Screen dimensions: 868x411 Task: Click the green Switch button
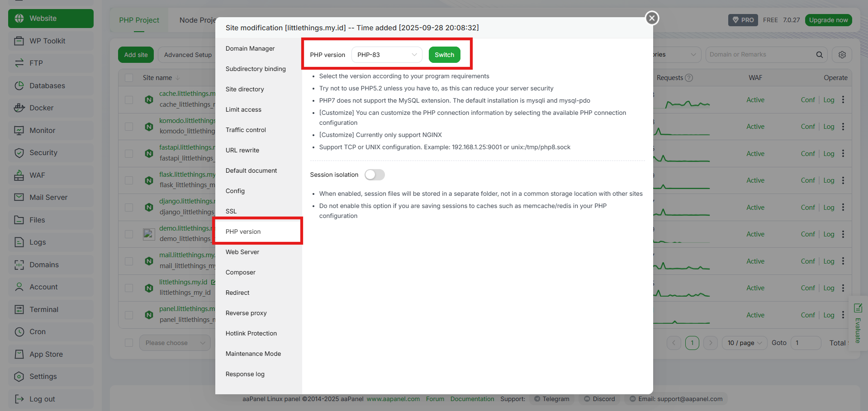444,55
